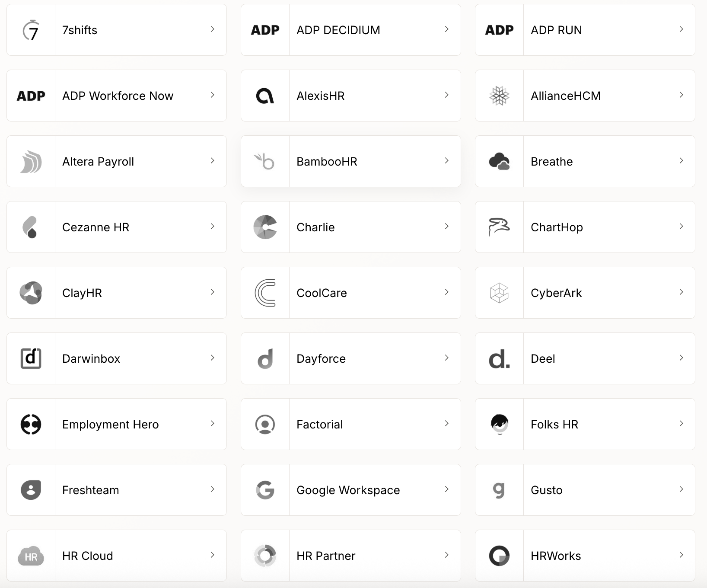Open the ADP Workforce Now integration
The image size is (707, 588).
(117, 96)
